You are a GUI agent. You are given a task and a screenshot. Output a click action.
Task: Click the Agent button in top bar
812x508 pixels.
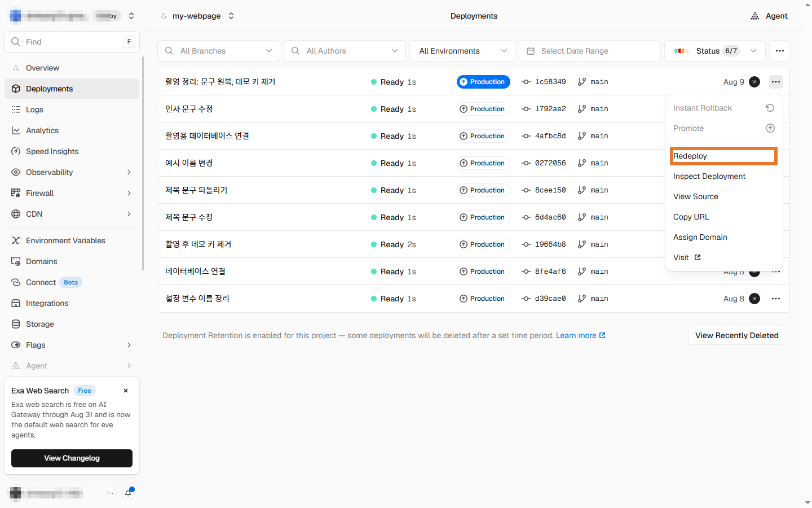769,16
